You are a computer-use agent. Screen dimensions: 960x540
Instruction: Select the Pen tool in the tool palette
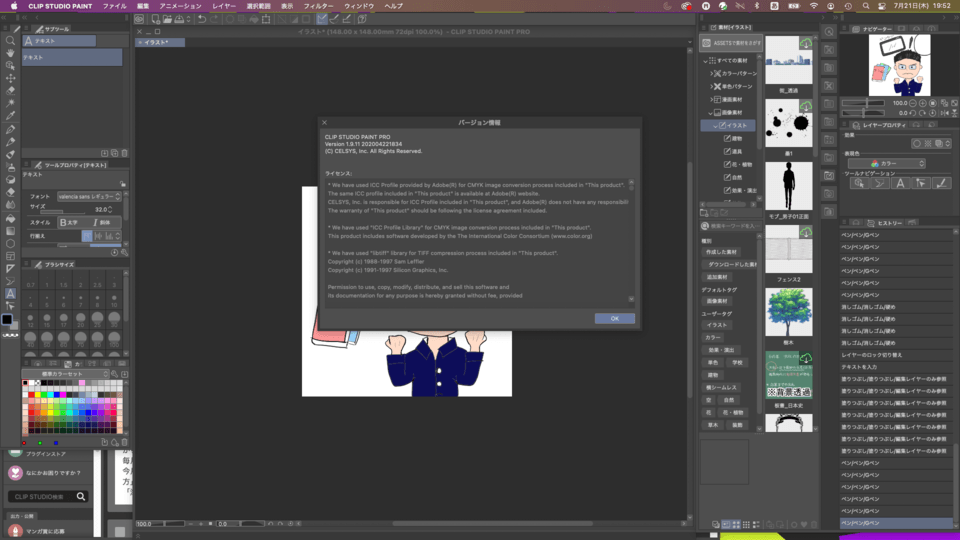tap(10, 129)
